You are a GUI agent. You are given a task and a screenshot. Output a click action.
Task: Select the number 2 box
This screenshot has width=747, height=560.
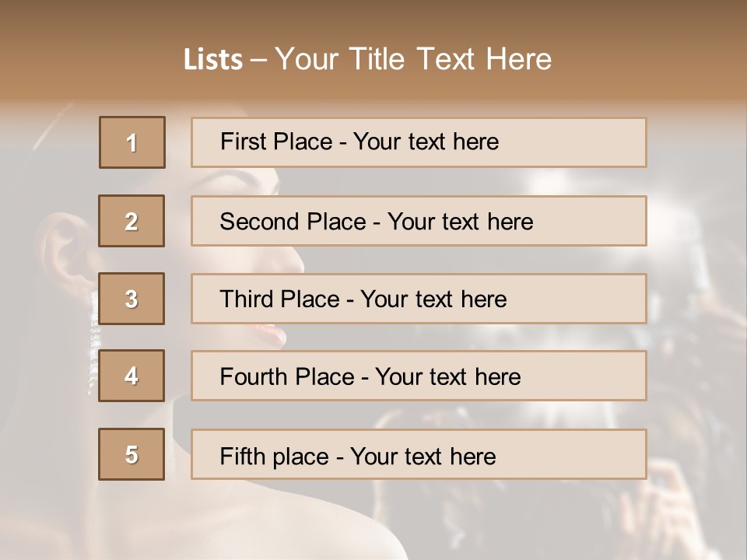point(132,221)
